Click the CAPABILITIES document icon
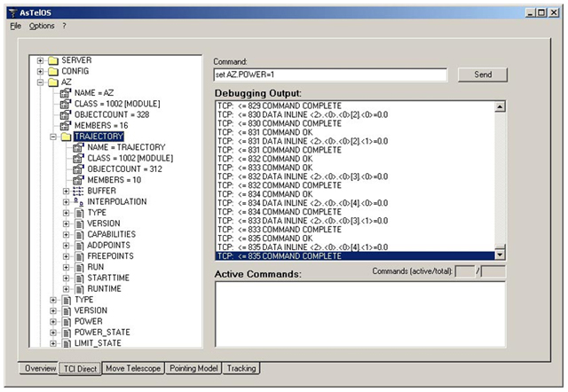 [78, 234]
